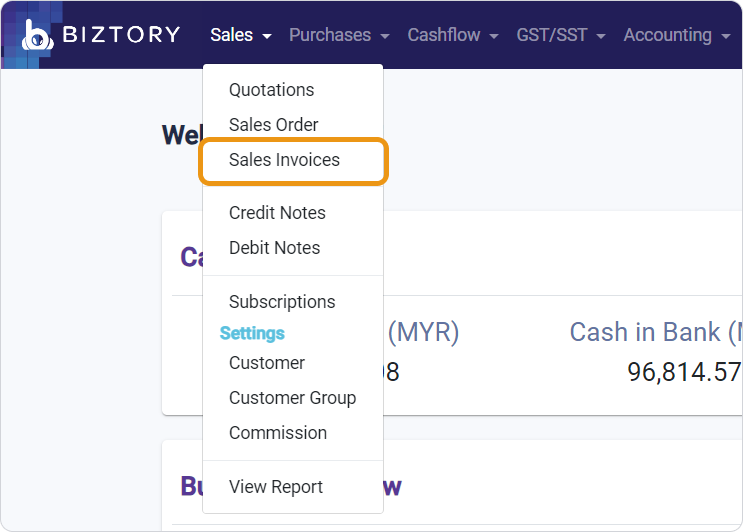Expand the GST/SST menu
743x532 pixels.
[561, 35]
